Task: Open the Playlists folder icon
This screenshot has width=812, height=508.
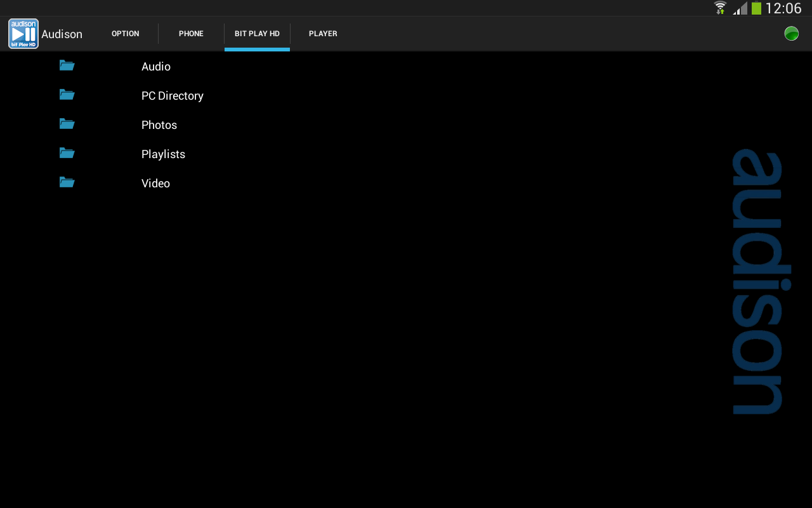Action: (x=67, y=152)
